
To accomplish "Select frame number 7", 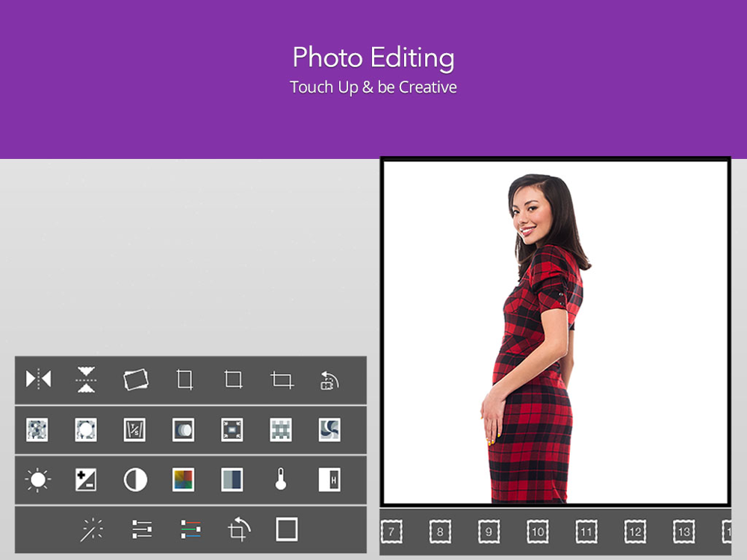I will click(x=392, y=532).
